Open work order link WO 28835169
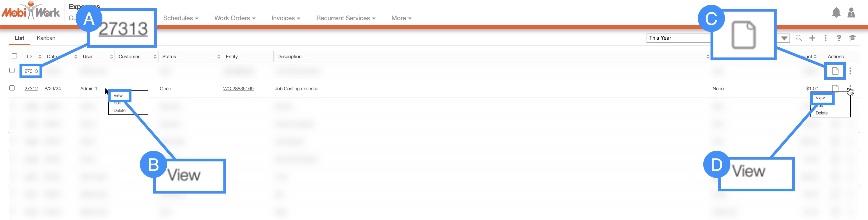Image resolution: width=868 pixels, height=220 pixels. pos(238,89)
